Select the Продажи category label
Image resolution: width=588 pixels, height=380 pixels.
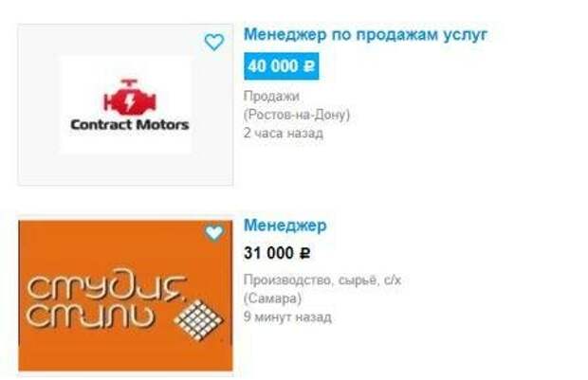(x=271, y=96)
